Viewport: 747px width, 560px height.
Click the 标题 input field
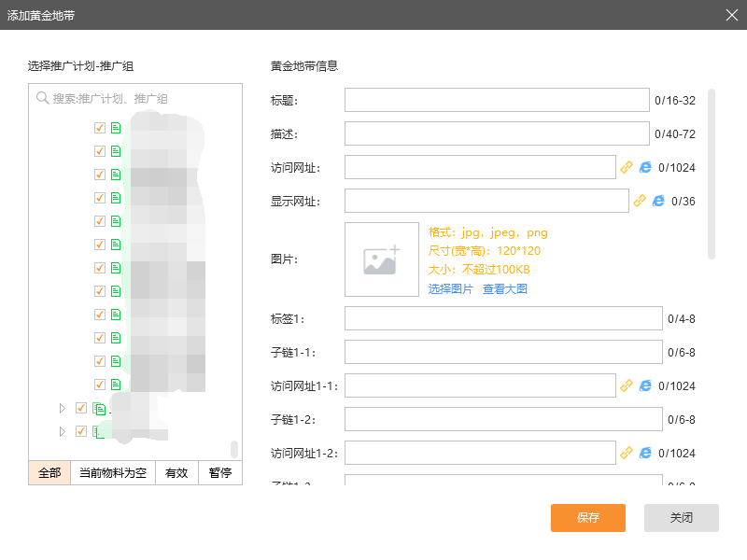(x=496, y=100)
